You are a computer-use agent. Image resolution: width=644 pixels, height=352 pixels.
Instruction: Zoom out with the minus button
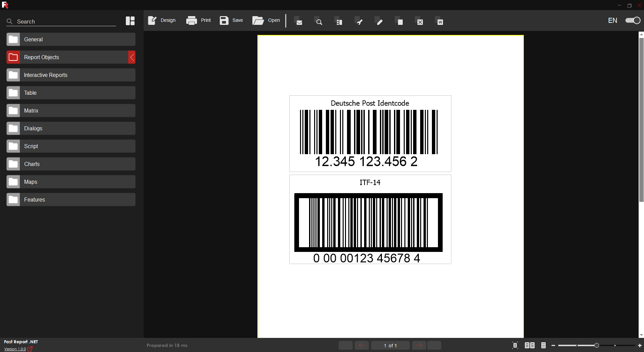coord(553,346)
